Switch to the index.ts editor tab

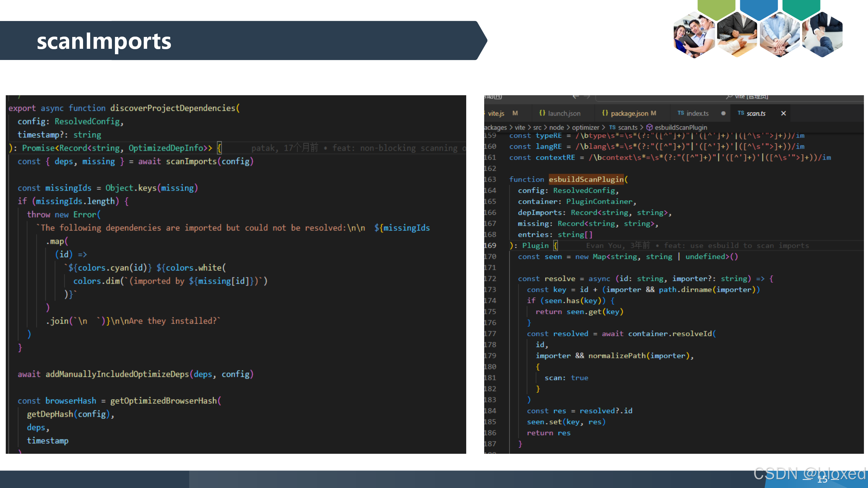[697, 114]
